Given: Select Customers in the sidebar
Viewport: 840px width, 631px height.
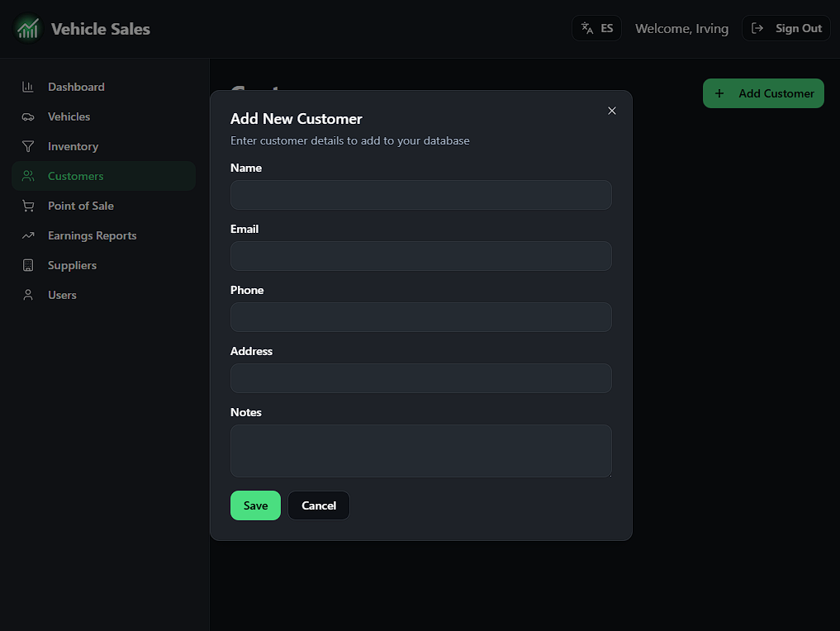Looking at the screenshot, I should tap(103, 176).
